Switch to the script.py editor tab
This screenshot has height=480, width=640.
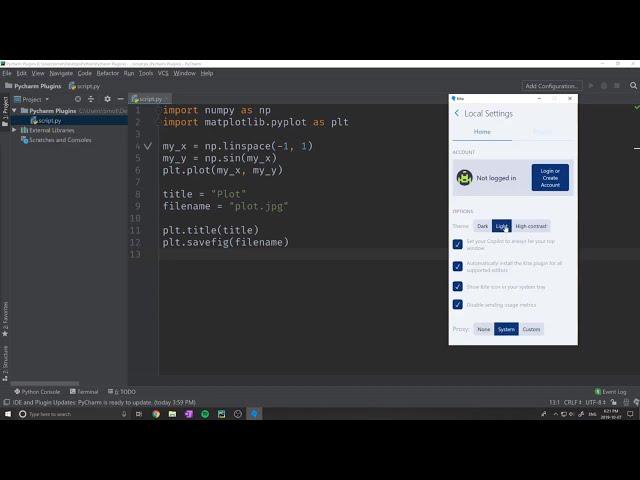pyautogui.click(x=148, y=99)
